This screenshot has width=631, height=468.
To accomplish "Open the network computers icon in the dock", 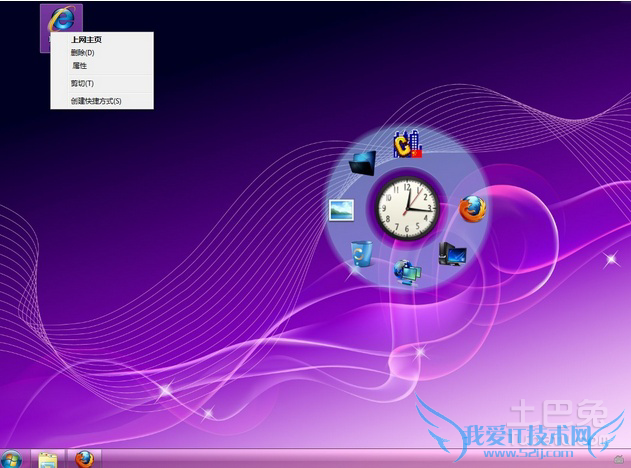I will pos(406,270).
